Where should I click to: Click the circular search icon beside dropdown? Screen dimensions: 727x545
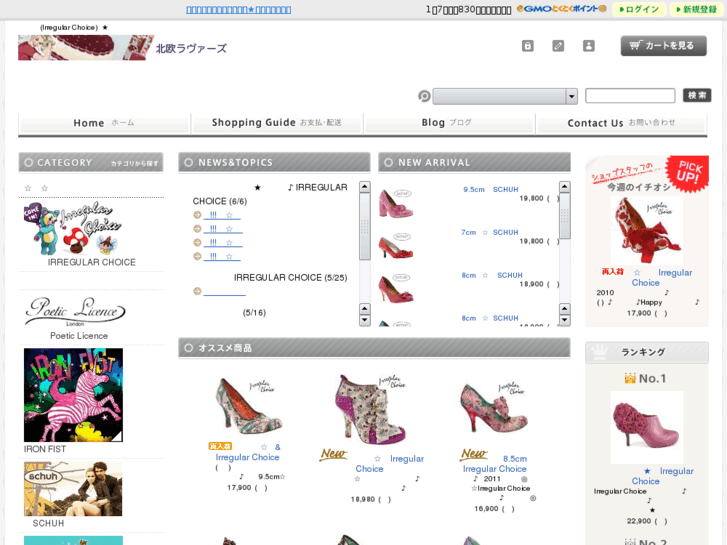click(424, 96)
